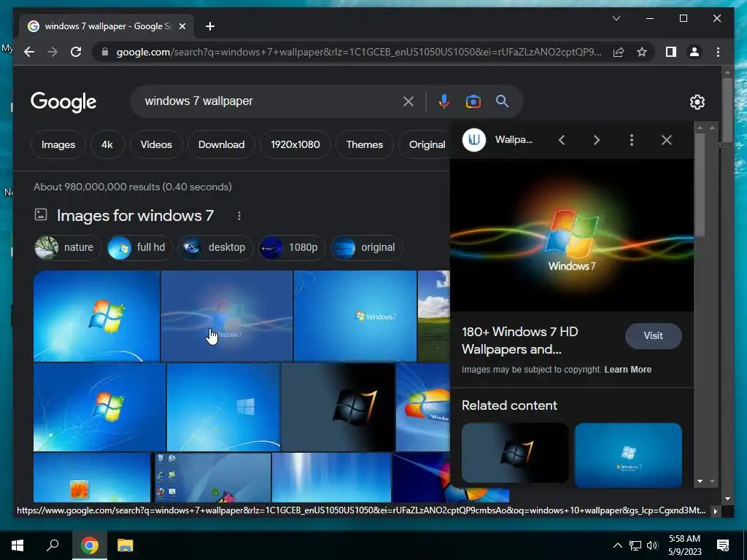The width and height of the screenshot is (747, 560).
Task: Close the image preview panel
Action: (x=667, y=140)
